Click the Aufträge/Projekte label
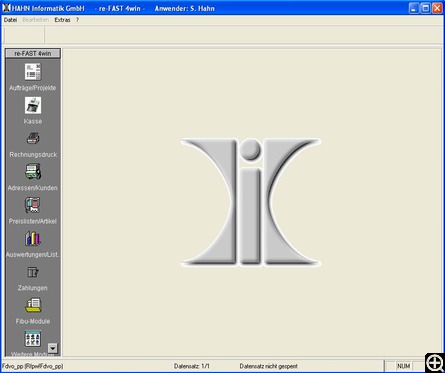Screen dimensions: 445x373 [x=33, y=88]
